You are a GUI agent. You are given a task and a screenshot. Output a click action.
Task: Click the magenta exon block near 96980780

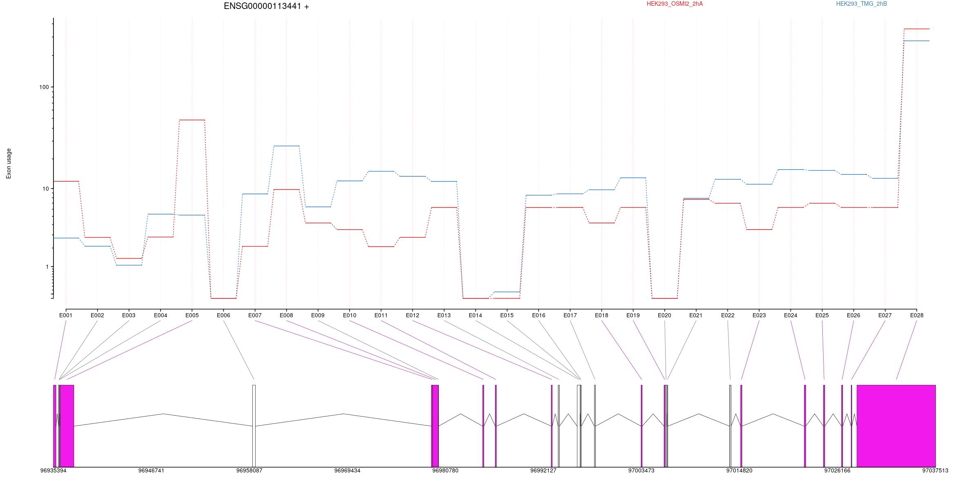(435, 426)
